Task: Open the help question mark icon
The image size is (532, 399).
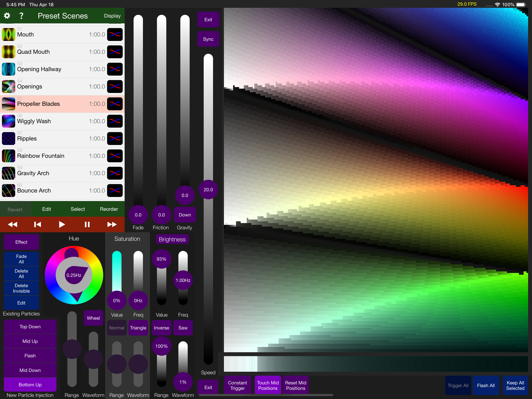Action: pyautogui.click(x=21, y=16)
